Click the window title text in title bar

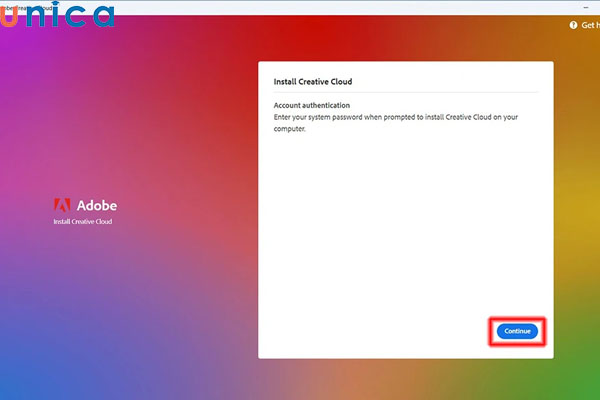point(30,4)
